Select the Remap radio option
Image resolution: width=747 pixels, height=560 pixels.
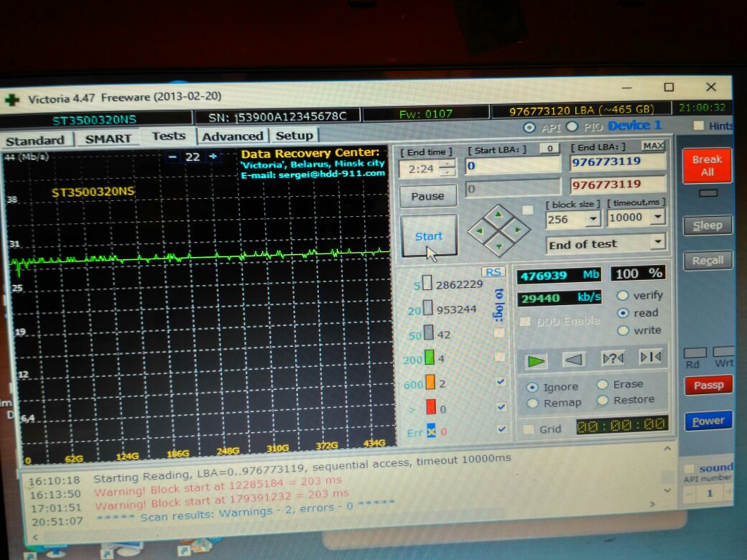click(x=532, y=403)
